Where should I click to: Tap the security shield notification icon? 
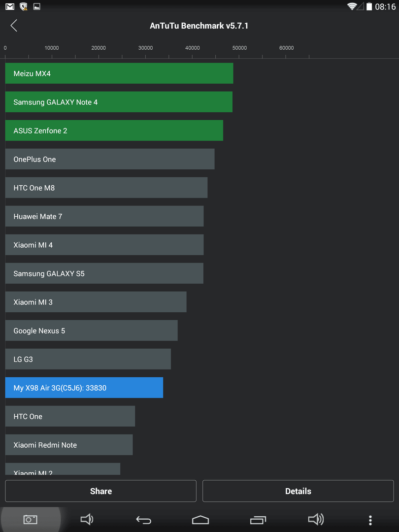[x=24, y=6]
